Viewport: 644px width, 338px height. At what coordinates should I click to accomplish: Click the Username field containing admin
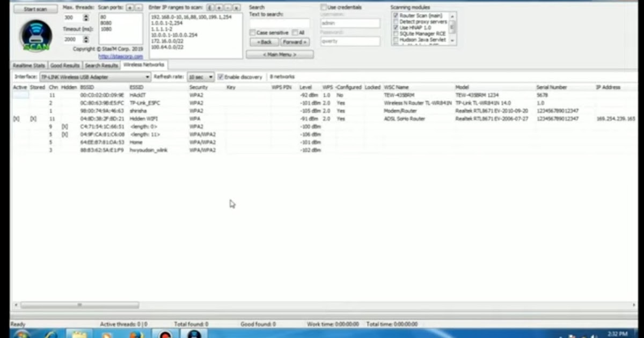pos(350,24)
